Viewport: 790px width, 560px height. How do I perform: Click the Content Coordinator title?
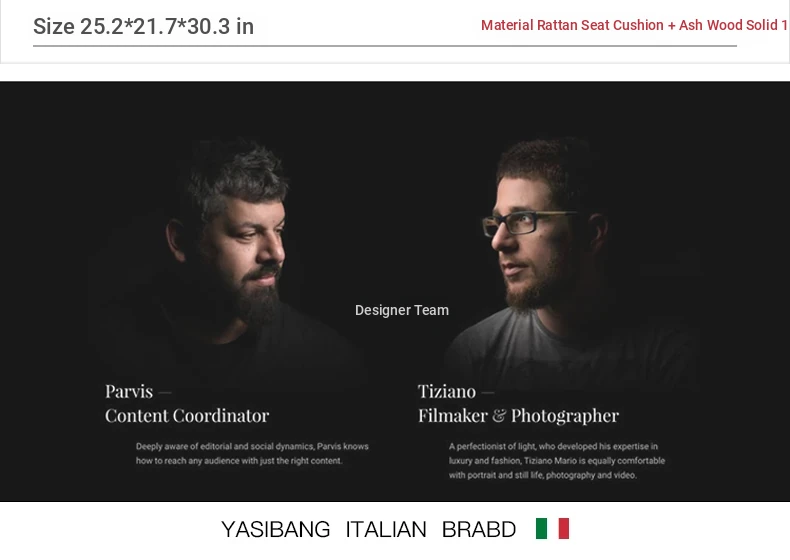187,416
